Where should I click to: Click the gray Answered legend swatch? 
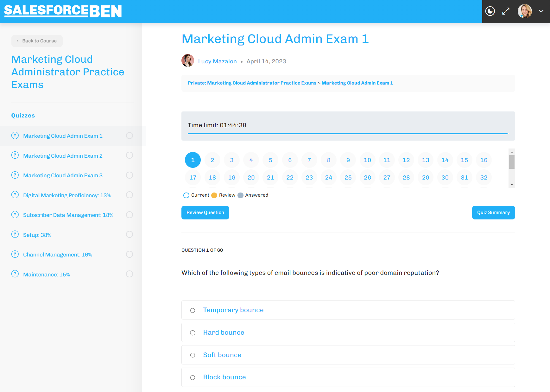click(x=240, y=195)
